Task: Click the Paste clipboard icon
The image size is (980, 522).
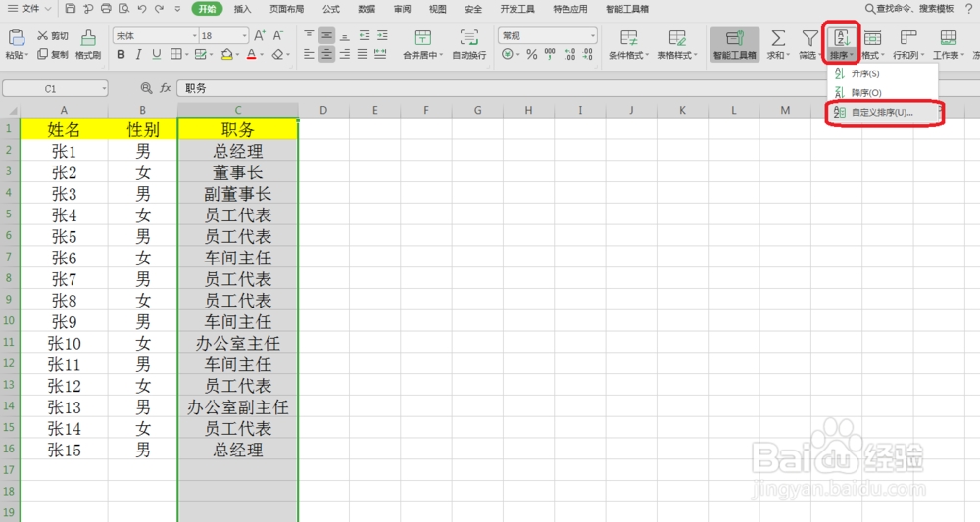Action: click(17, 38)
